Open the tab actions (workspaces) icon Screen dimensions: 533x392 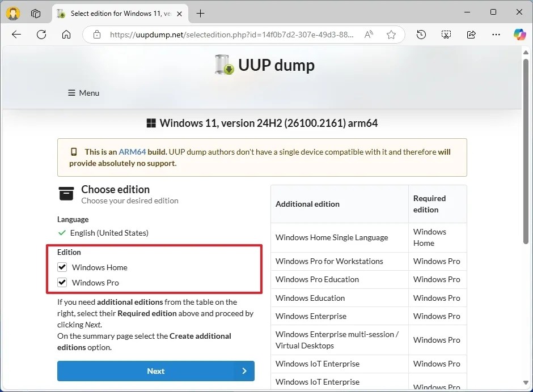(36, 14)
